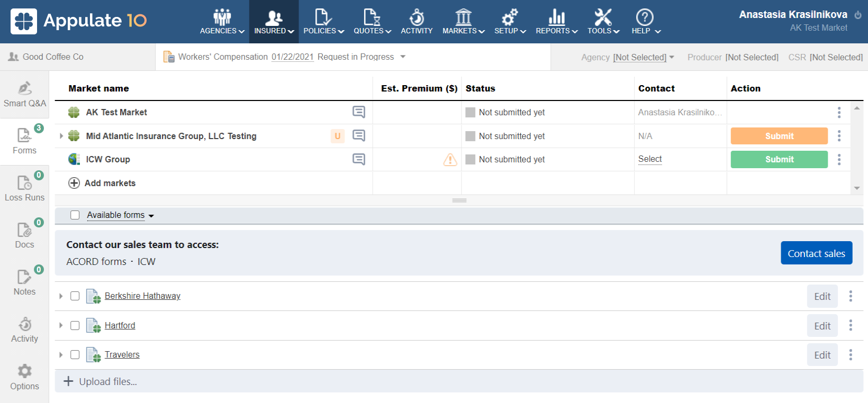Click the panel splitter handle
868x403 pixels.
coord(459,200)
